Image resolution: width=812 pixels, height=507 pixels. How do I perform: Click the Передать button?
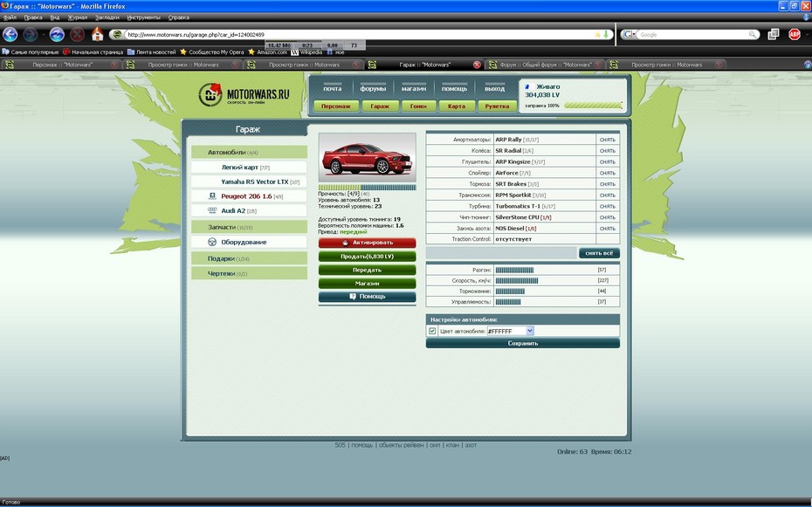click(x=368, y=270)
